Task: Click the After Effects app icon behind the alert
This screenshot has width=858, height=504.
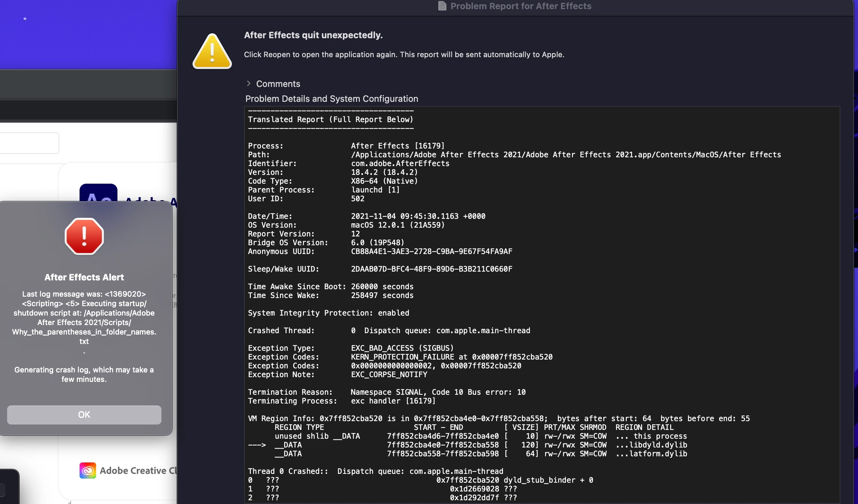Action: pos(98,192)
